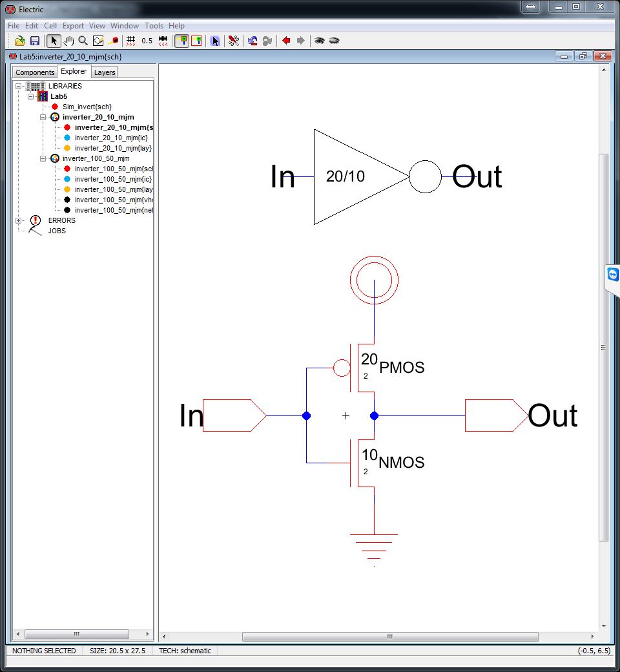Image resolution: width=620 pixels, height=672 pixels.
Task: Open inverter_20_10_mjm{lay} in the explorer
Action: coord(113,148)
